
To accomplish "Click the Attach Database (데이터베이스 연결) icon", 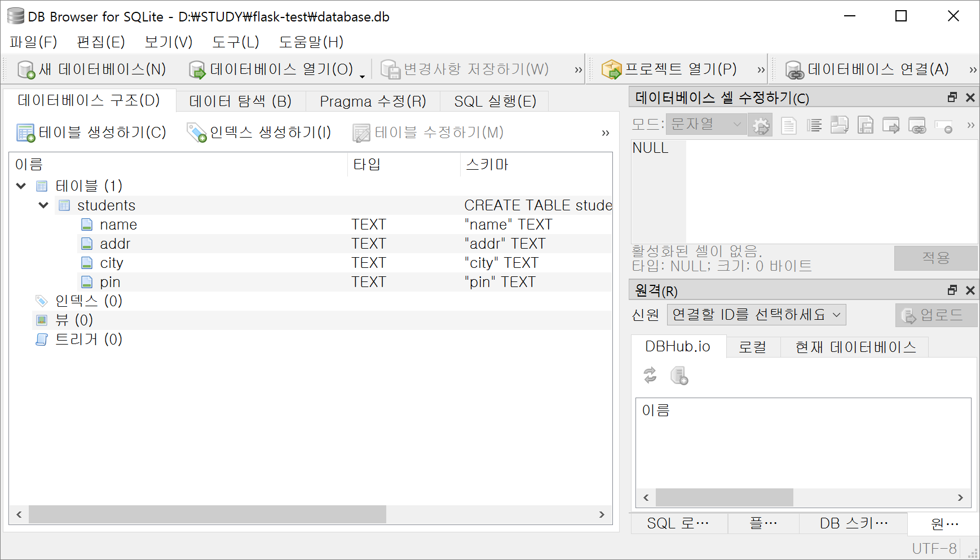I will click(794, 69).
